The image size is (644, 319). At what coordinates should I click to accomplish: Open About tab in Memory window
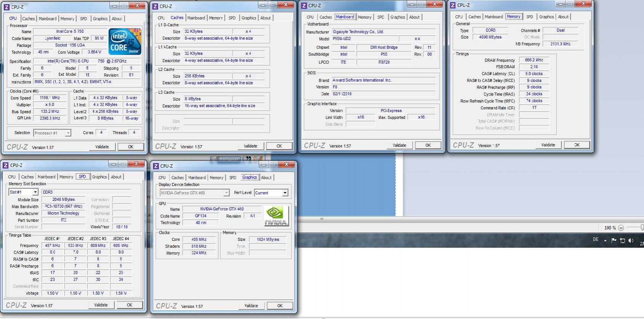tap(563, 17)
